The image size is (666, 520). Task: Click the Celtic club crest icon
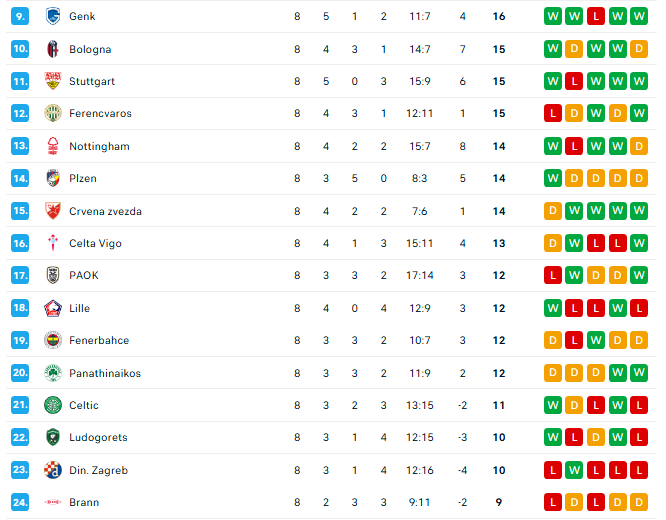tap(53, 405)
